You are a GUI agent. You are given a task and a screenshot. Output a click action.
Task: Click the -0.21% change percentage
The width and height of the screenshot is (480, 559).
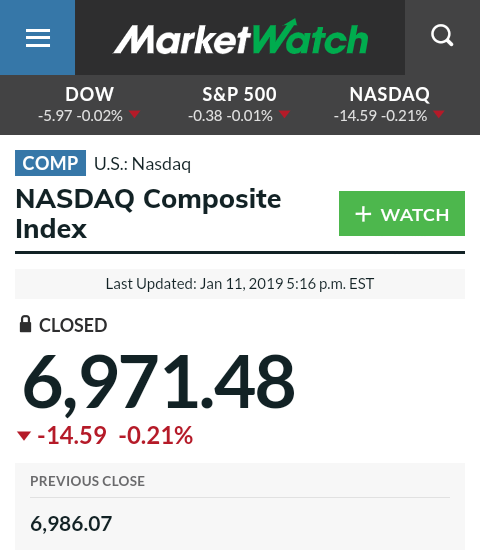pos(155,435)
